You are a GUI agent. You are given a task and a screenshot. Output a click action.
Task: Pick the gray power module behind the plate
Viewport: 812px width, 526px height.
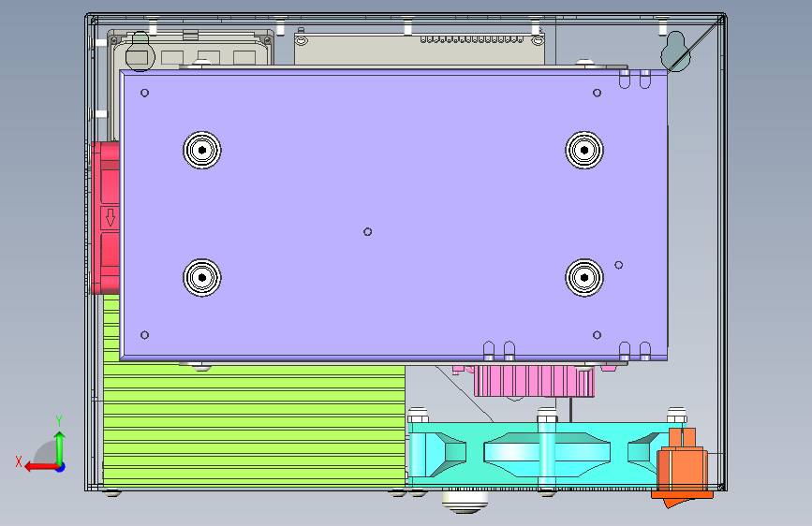click(x=190, y=49)
